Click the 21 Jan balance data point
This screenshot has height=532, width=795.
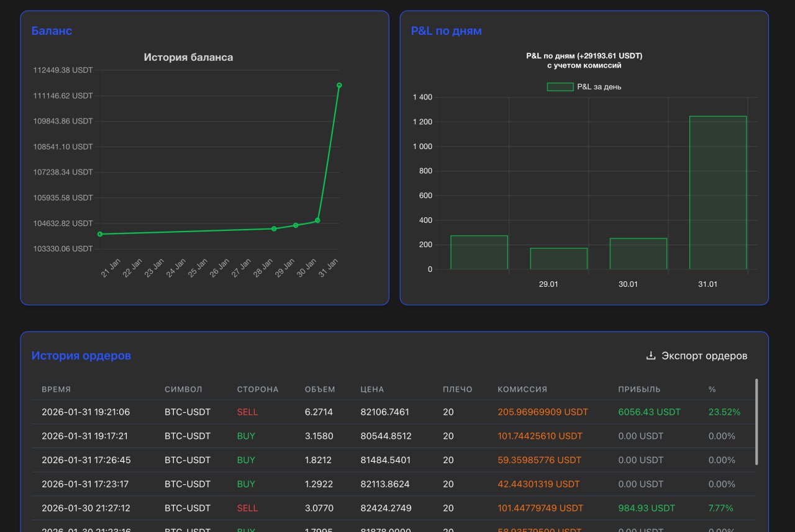pyautogui.click(x=100, y=234)
